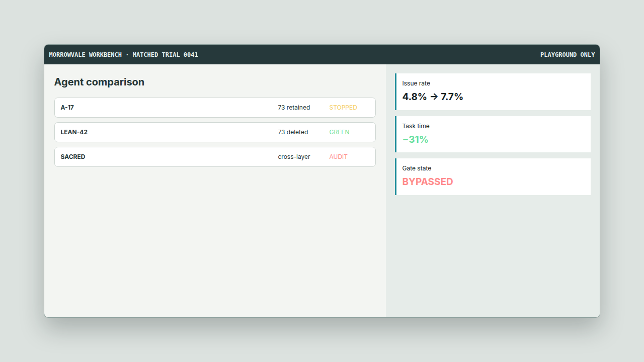
Task: Select the A-17 agent row
Action: (215, 108)
